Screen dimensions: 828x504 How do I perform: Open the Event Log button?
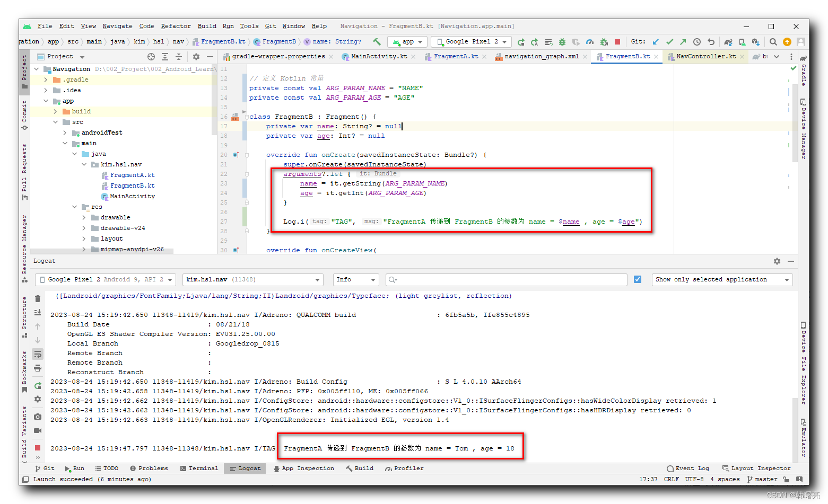[x=688, y=468]
